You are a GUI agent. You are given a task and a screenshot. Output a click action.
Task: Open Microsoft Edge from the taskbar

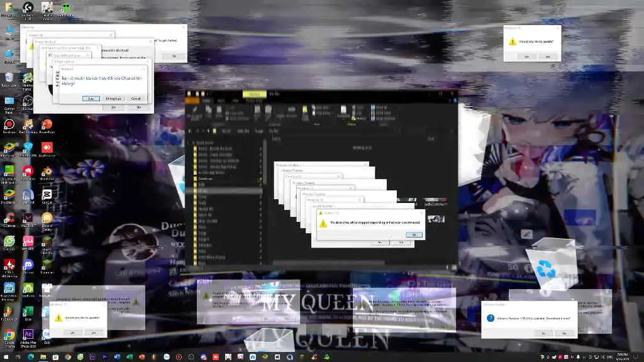(x=31, y=357)
